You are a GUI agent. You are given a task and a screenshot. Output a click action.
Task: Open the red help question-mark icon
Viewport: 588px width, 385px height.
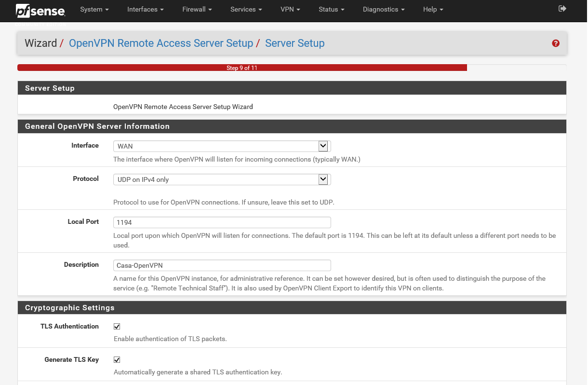tap(556, 43)
